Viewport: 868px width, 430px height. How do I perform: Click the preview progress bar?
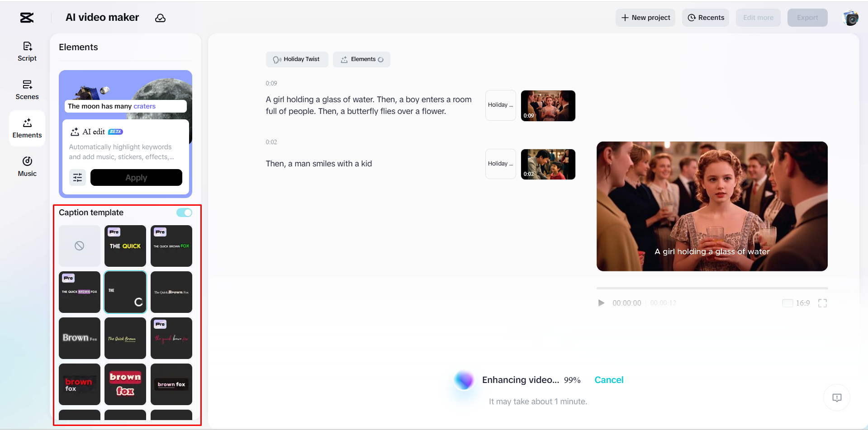[x=712, y=288]
